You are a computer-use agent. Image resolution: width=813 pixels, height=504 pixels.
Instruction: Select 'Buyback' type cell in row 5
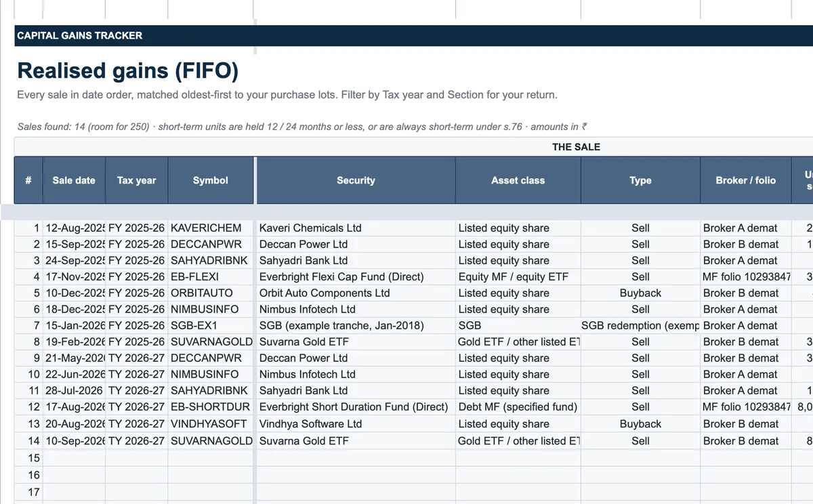point(641,293)
